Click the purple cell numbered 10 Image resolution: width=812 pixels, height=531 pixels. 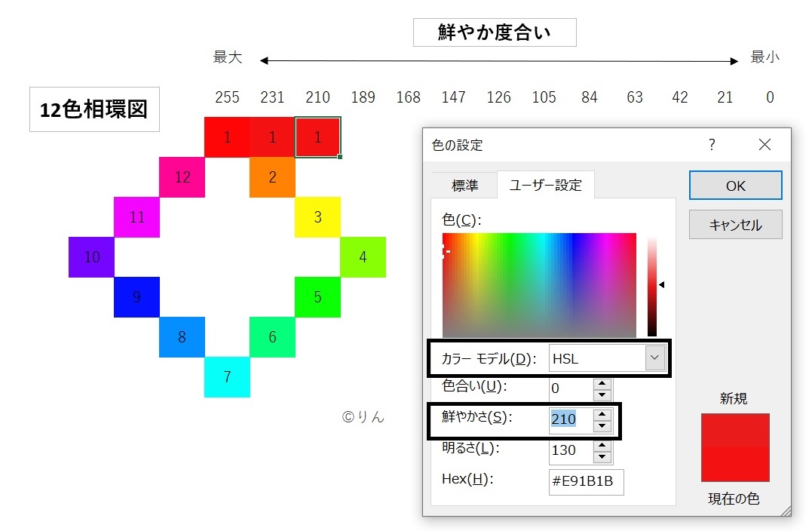91,257
